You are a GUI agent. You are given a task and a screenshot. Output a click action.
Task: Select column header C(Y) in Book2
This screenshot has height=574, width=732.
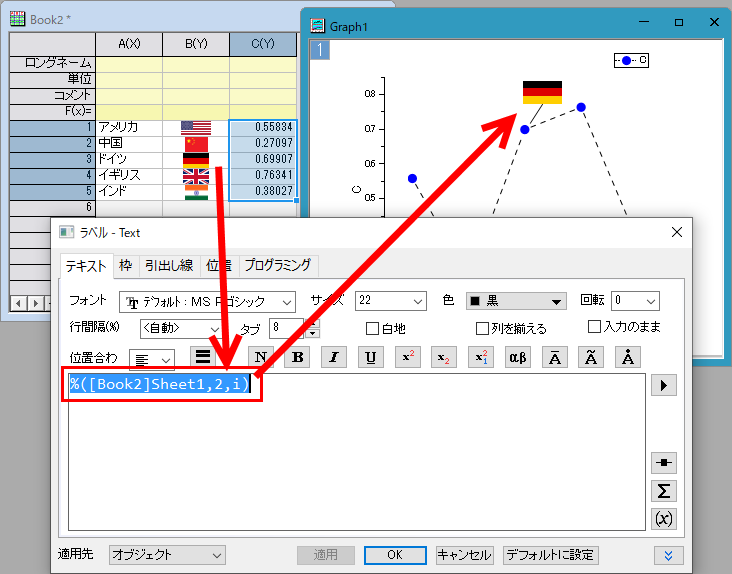[263, 44]
